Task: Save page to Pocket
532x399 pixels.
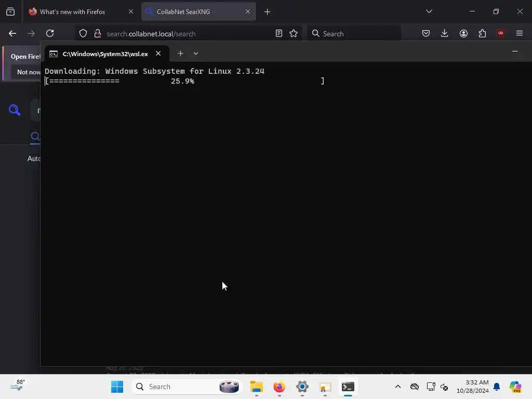Action: tap(426, 33)
